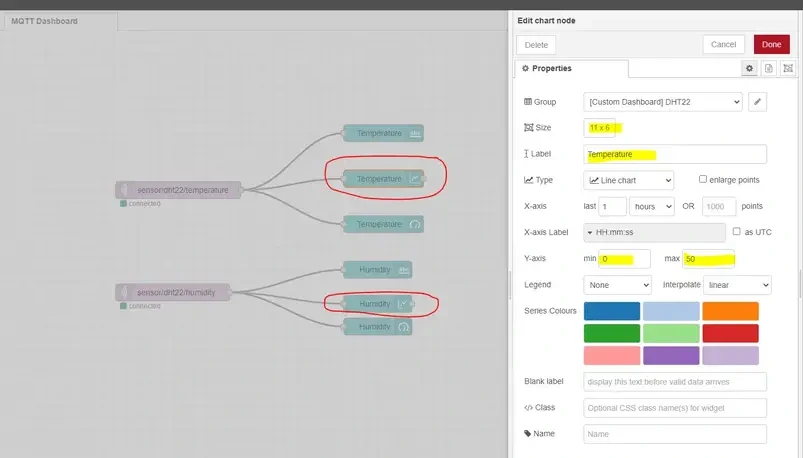Open the Group dropdown

coord(663,102)
